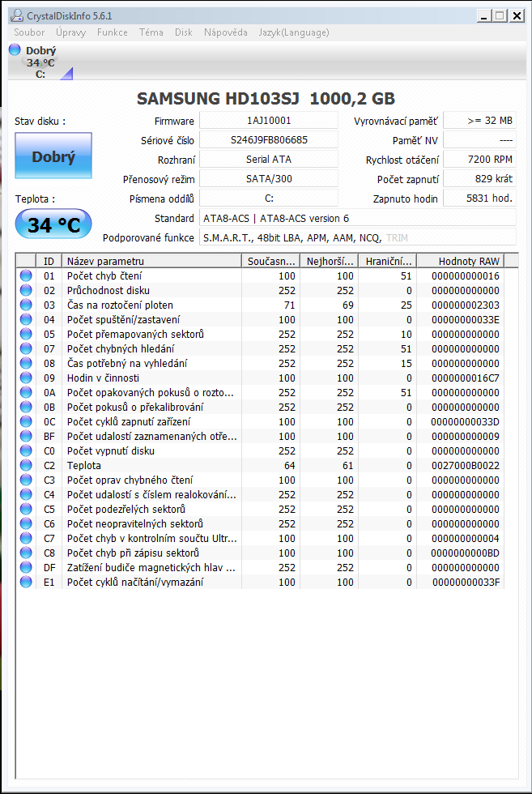Open the Soubor menu

(x=29, y=32)
